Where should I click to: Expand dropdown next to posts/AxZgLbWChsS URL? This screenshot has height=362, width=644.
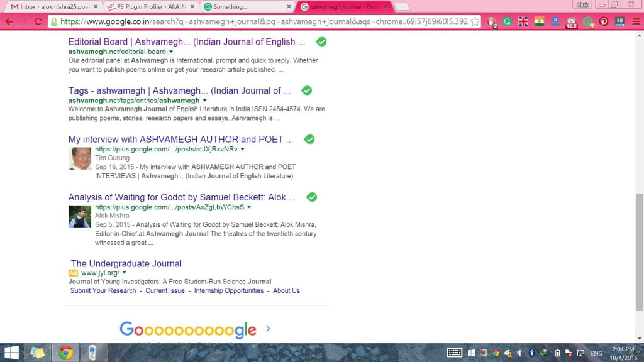(249, 207)
